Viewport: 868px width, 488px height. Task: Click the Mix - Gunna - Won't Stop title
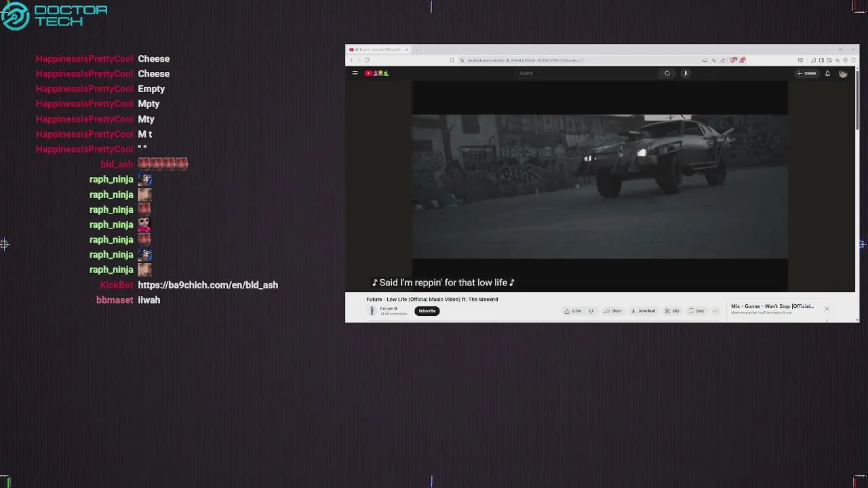click(772, 306)
